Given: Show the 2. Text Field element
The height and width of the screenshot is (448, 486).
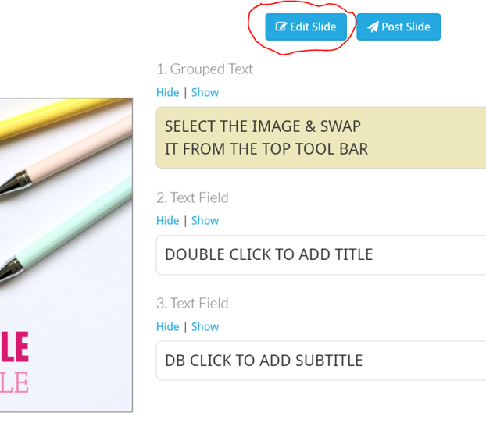Looking at the screenshot, I should click(x=205, y=221).
